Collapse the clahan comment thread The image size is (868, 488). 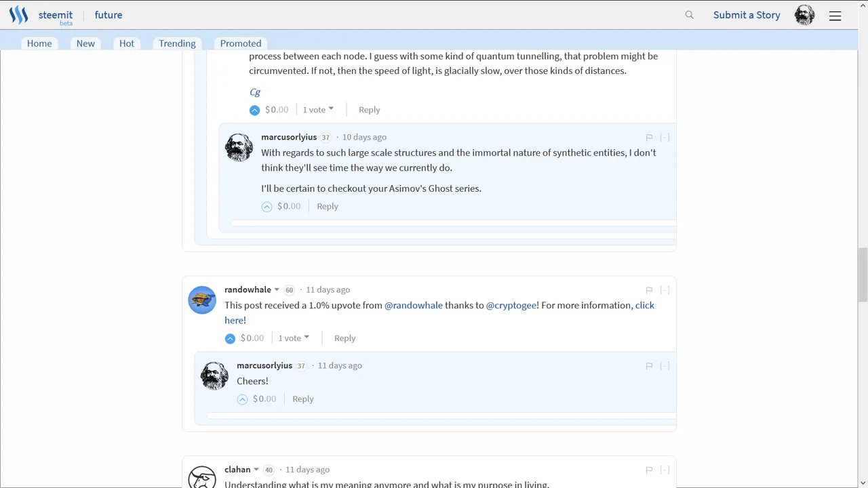[665, 469]
